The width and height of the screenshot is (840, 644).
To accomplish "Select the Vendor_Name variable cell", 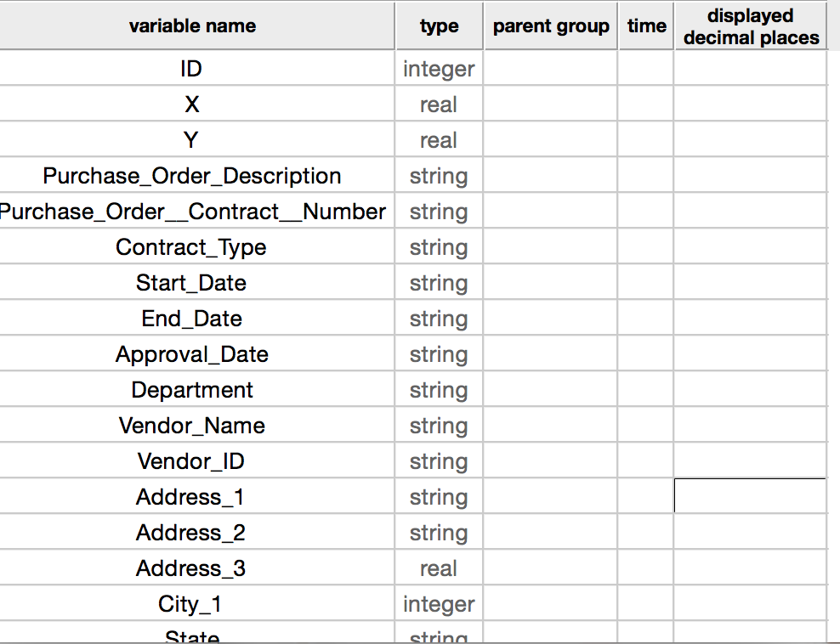I will point(192,426).
